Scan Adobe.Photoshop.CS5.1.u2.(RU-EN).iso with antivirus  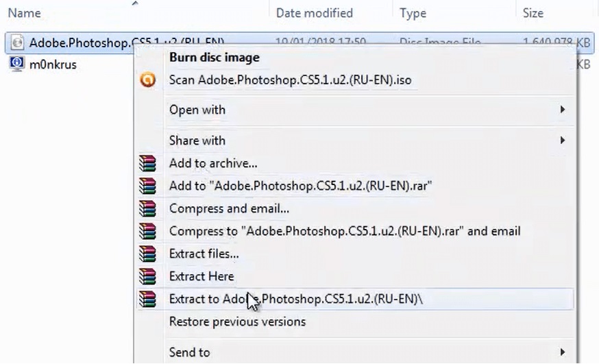(291, 80)
